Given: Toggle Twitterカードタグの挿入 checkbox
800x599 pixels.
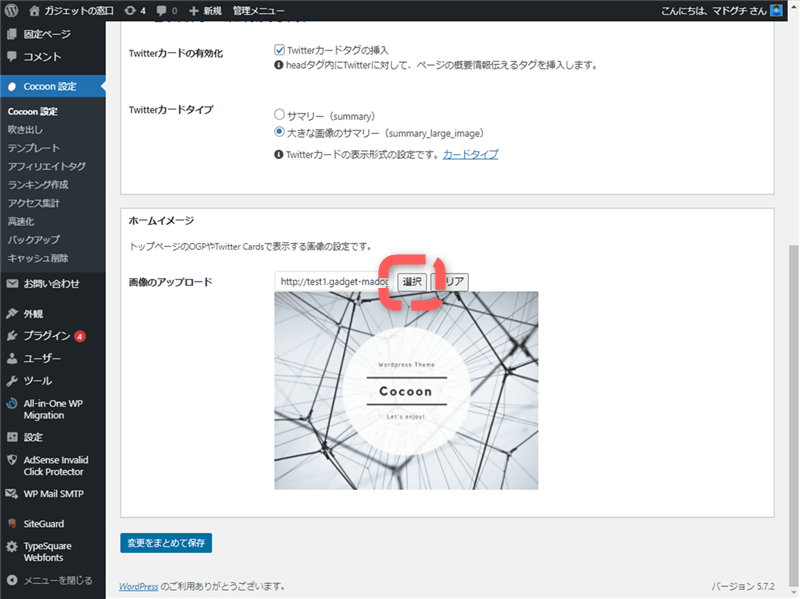Looking at the screenshot, I should 279,50.
